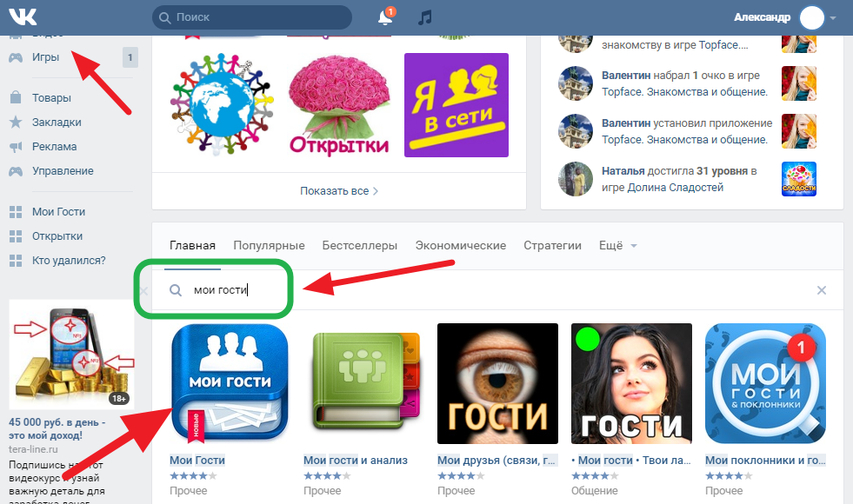Click the star icon beside Закладки
The image size is (853, 504).
point(16,122)
